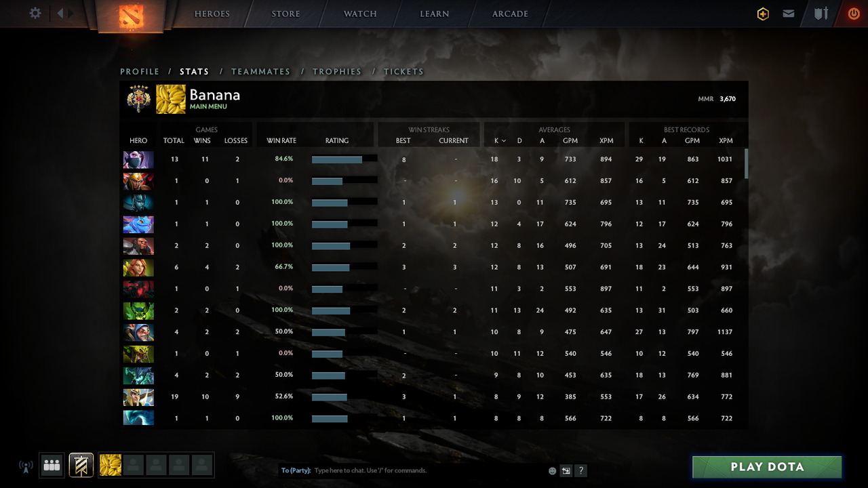Click the best XPM value 1137

click(726, 332)
